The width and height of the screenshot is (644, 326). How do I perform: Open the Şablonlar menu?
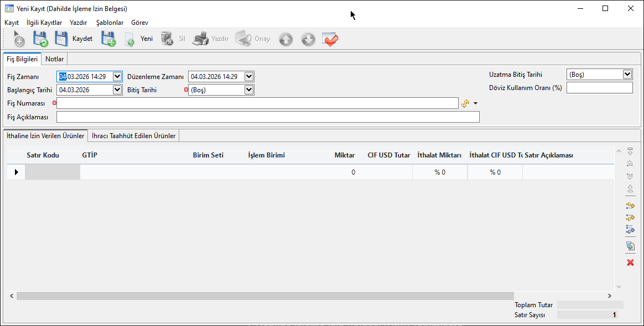pyautogui.click(x=110, y=23)
